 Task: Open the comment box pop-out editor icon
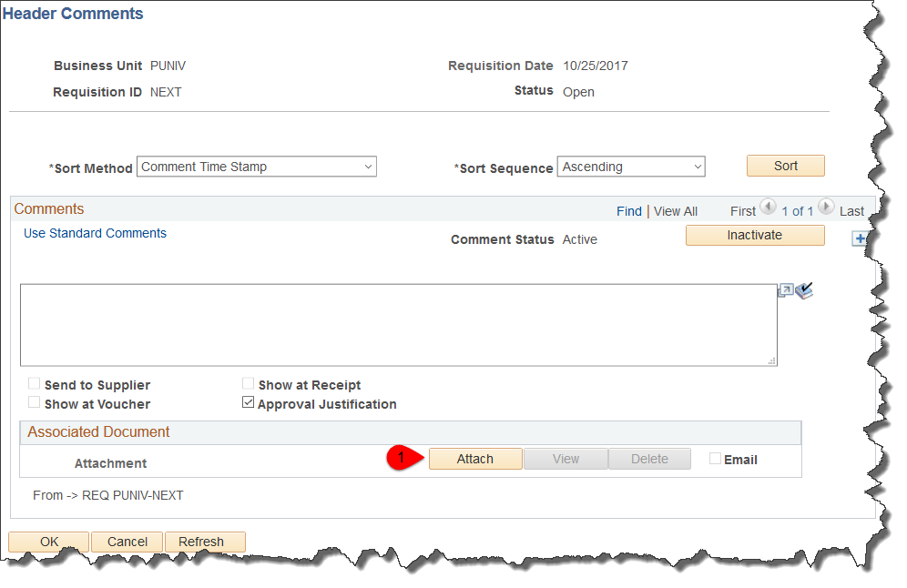pos(785,290)
